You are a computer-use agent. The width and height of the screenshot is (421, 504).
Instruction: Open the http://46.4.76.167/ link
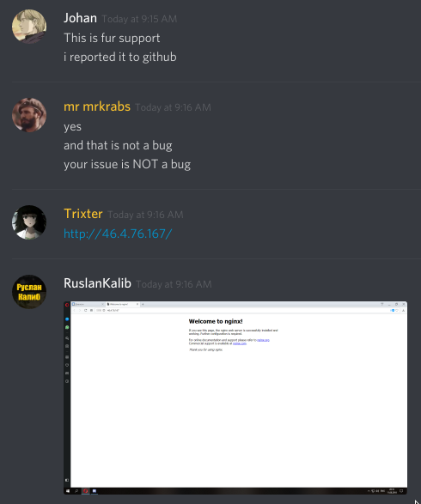pyautogui.click(x=118, y=234)
